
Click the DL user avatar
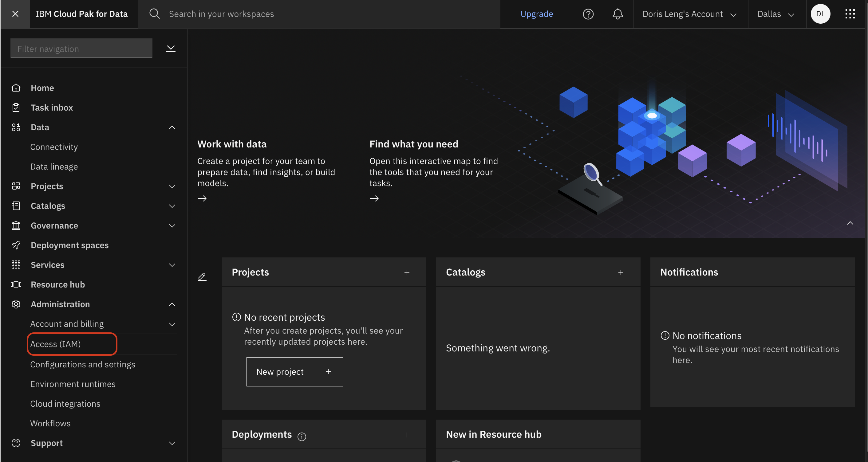pyautogui.click(x=820, y=14)
